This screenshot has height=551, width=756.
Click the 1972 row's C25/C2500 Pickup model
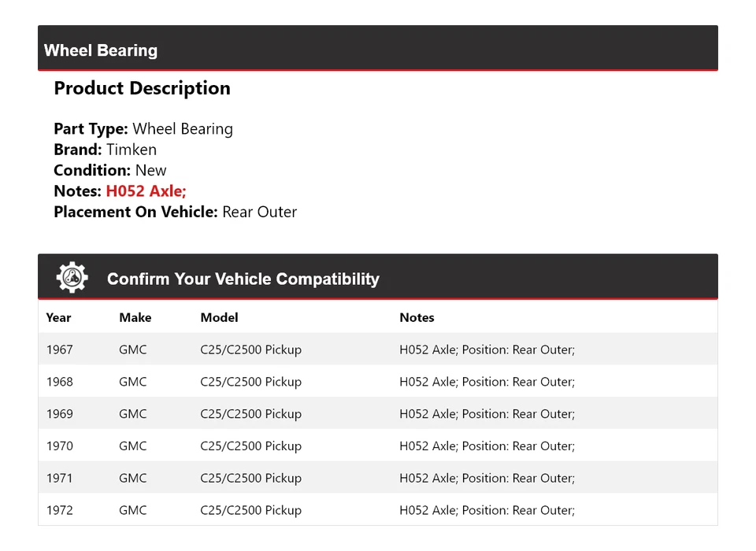click(x=250, y=511)
